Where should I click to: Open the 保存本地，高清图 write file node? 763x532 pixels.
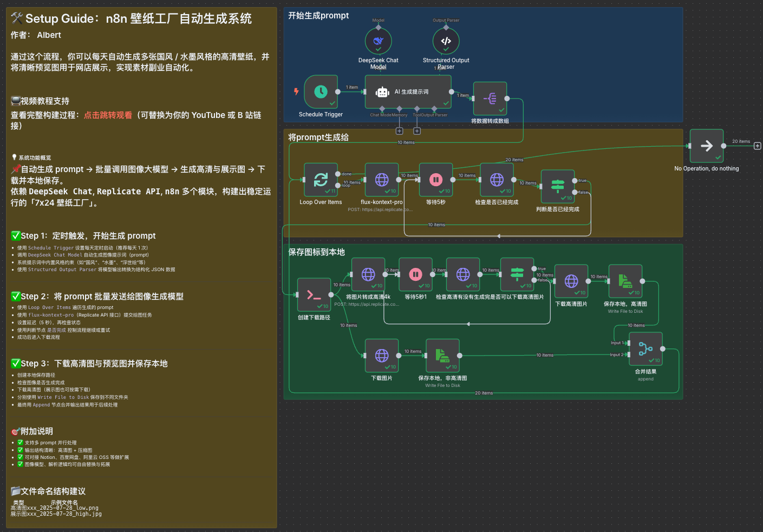click(x=625, y=281)
